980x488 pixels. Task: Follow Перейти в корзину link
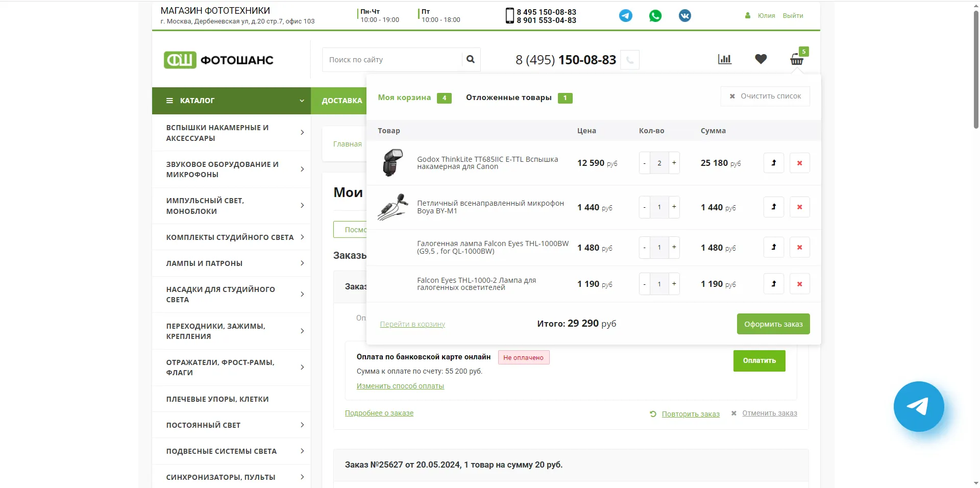412,324
